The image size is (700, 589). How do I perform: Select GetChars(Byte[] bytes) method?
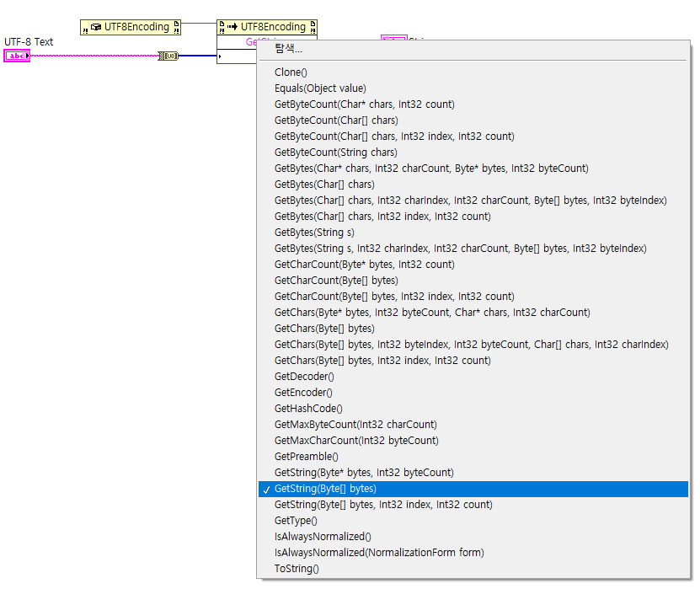(473, 329)
